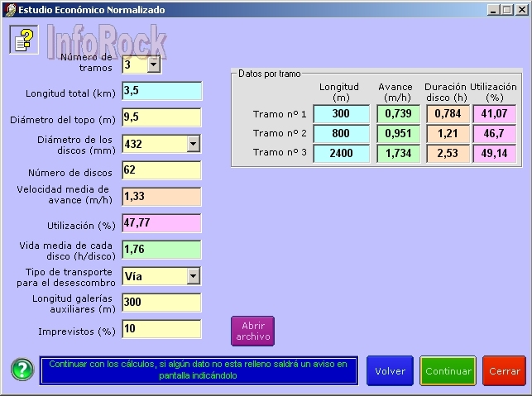Screen dimensions: 532x396
Task: Focus the Número de discos field
Action: click(161, 170)
